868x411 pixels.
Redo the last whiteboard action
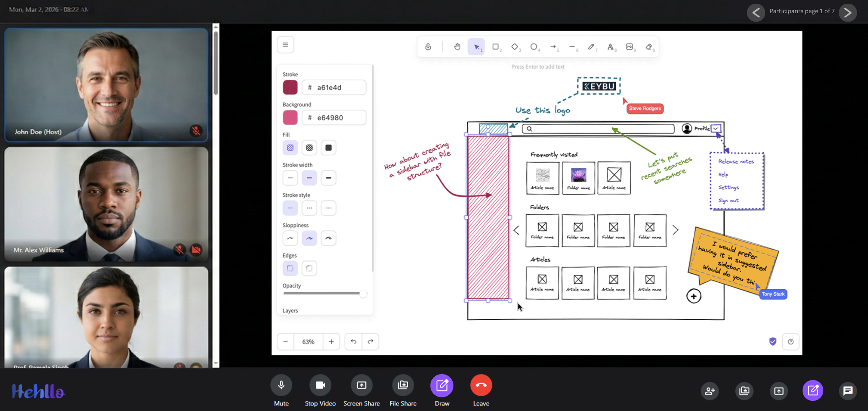point(370,341)
